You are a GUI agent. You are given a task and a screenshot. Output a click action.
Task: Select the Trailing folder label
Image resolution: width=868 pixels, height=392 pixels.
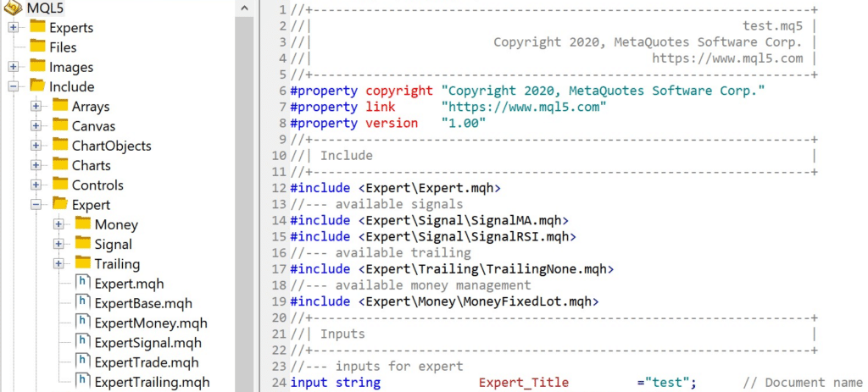pos(117,263)
